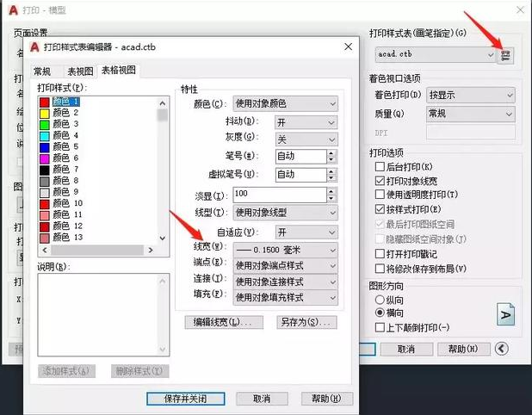Image resolution: width=532 pixels, height=415 pixels.
Task: Choose 颜色 8 in the plot styles list
Action: 65,181
